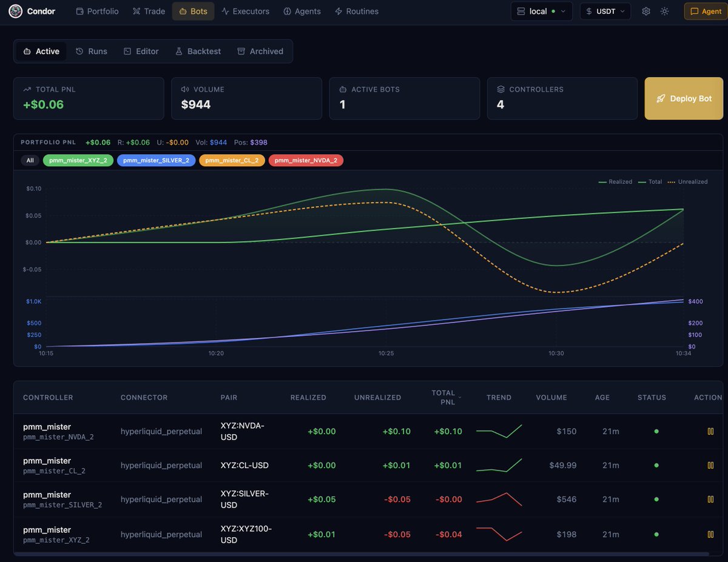Screen dimensions: 728x562
Task: Open the settings gear icon
Action: [646, 11]
